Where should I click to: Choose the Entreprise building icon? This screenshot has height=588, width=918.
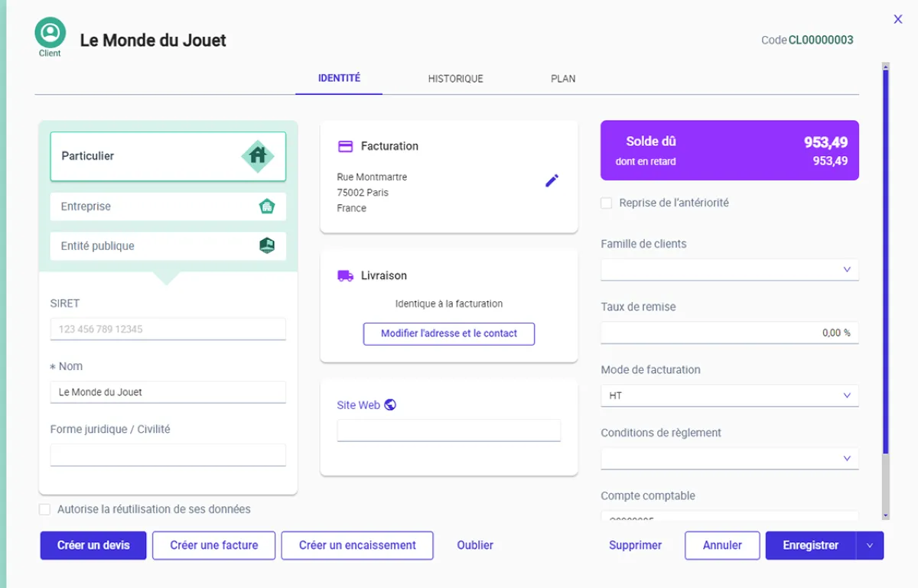click(266, 206)
